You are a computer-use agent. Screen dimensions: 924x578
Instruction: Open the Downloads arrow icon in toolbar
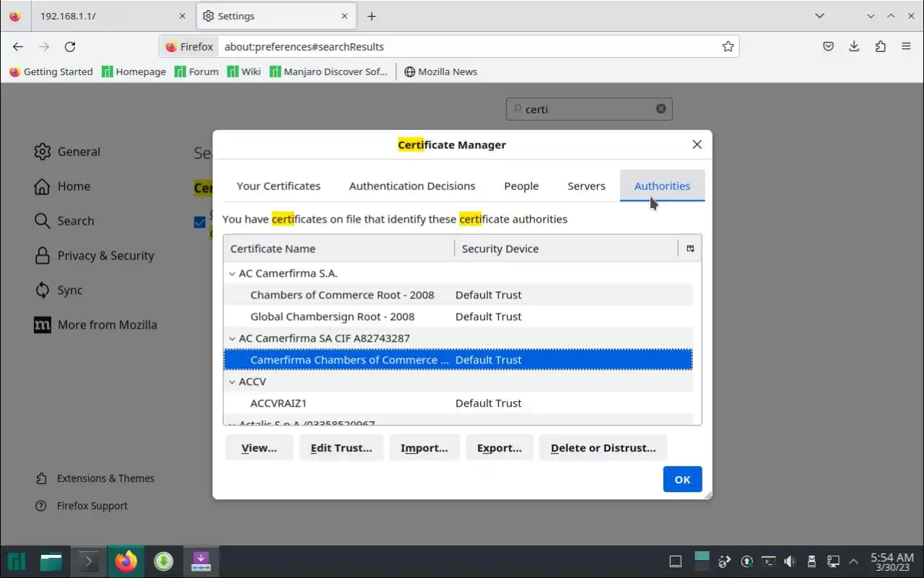pyautogui.click(x=854, y=46)
